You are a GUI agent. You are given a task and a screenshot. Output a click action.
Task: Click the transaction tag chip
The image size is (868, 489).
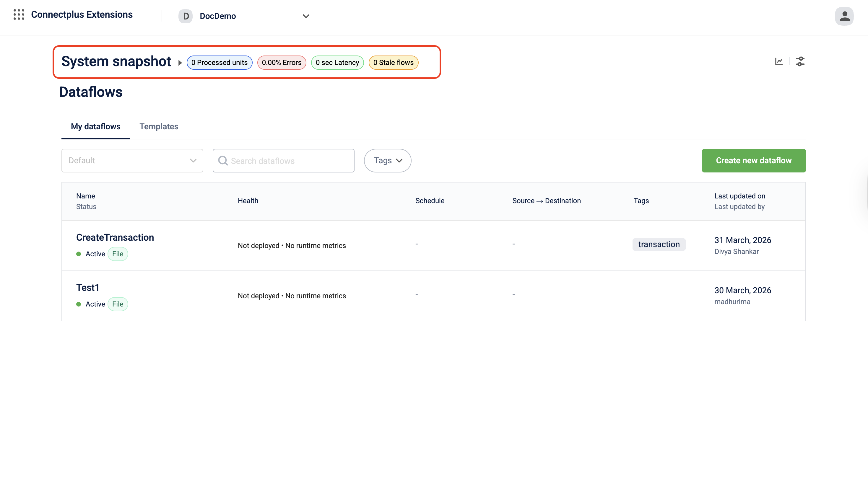point(659,244)
